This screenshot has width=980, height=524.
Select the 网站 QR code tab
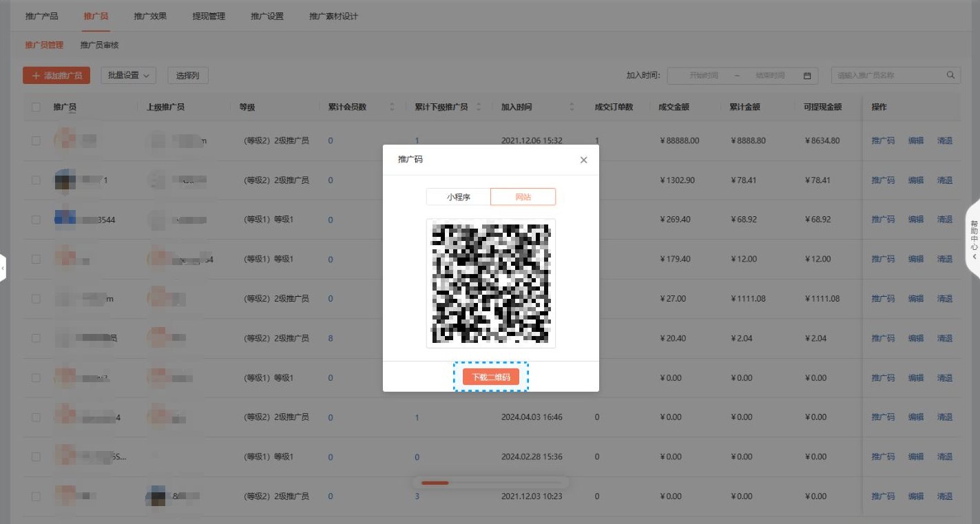(523, 197)
